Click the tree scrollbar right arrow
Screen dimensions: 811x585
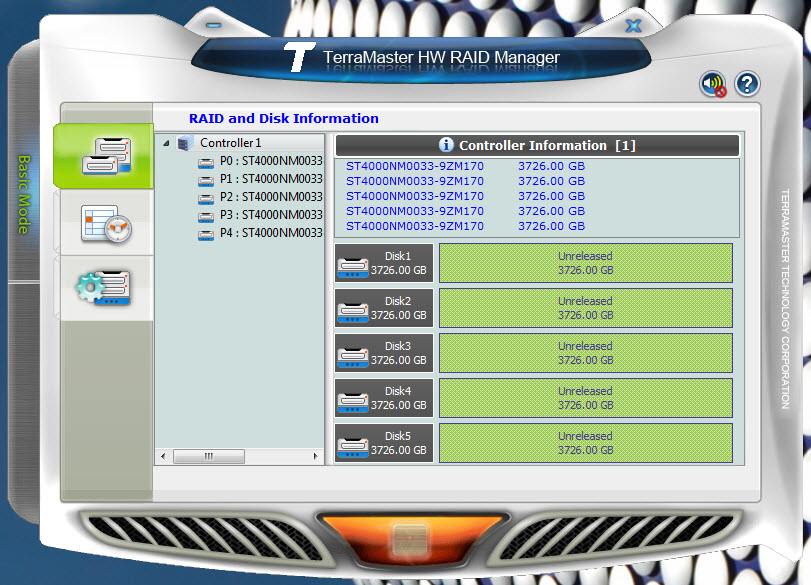[x=316, y=456]
